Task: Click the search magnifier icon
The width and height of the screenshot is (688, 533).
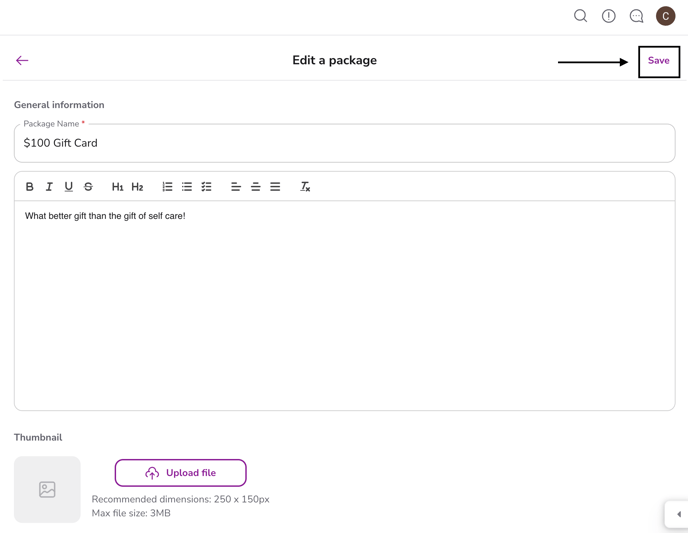Action: [580, 16]
